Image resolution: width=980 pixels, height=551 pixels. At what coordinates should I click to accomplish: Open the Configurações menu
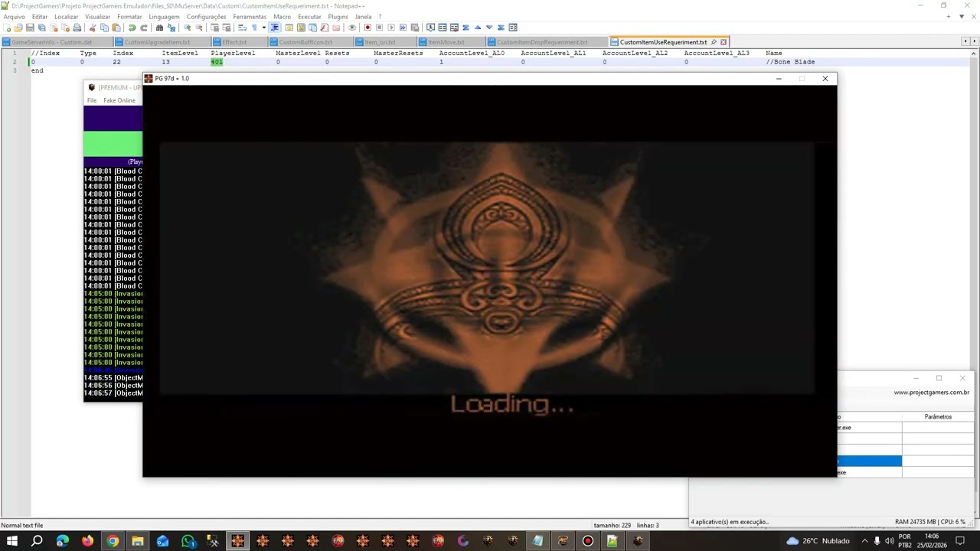click(x=207, y=16)
